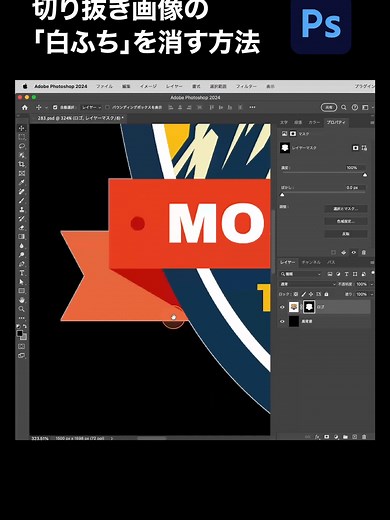Screen dimensions: 390x520
Task: Select the Pen tool
Action: tap(22, 264)
